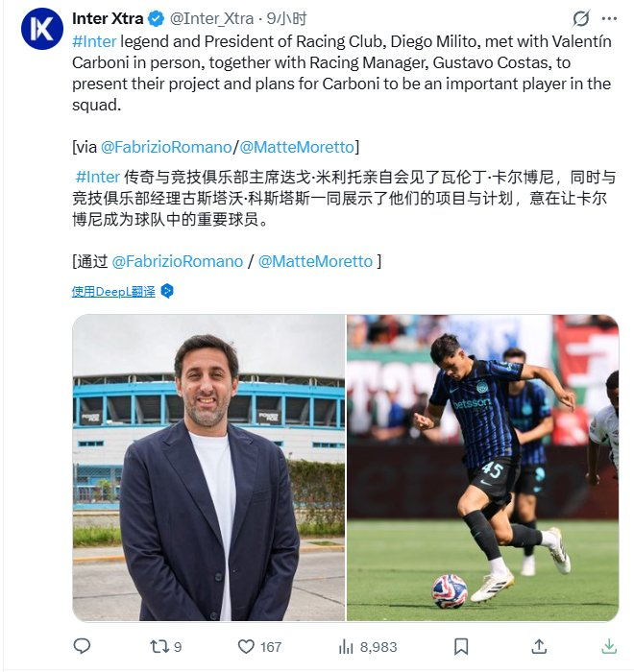The image size is (634, 672).
Task: Share the tweet via upload arrow icon
Action: click(x=539, y=646)
